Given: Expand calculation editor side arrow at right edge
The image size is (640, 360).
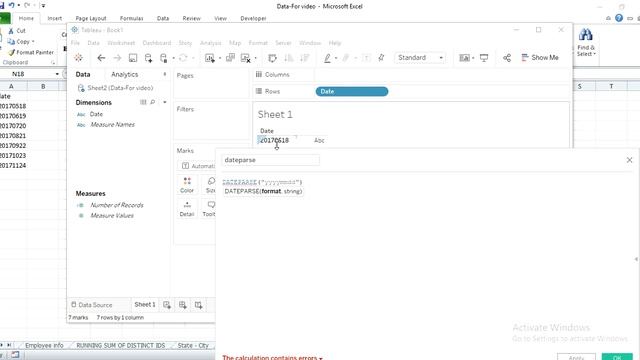Looking at the screenshot, I should coord(636,259).
